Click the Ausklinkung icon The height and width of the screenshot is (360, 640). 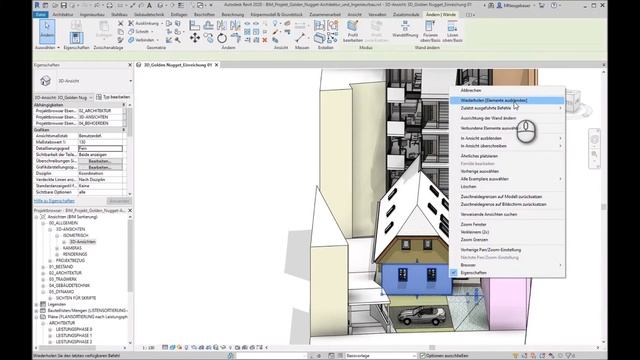131,23
